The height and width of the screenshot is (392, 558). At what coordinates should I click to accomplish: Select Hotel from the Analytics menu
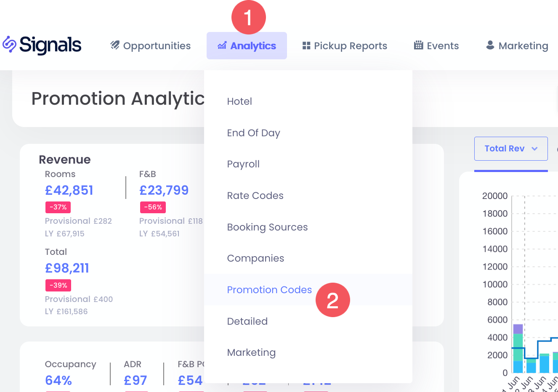click(x=239, y=101)
